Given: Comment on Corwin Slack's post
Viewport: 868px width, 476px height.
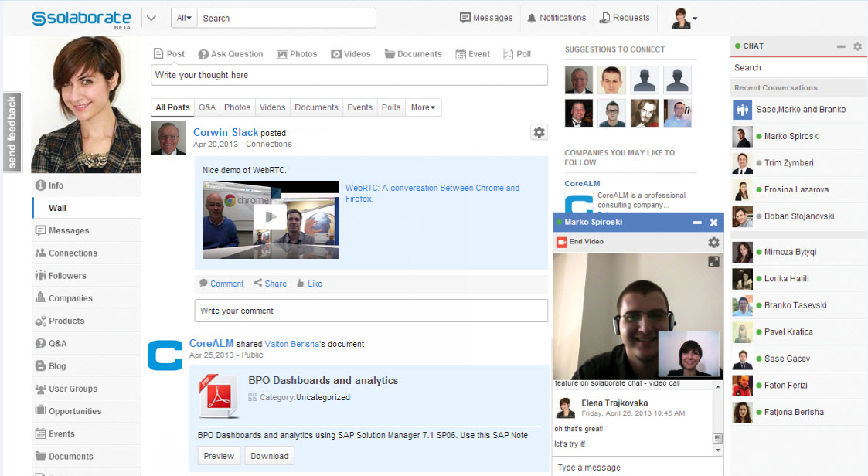Looking at the screenshot, I should [x=221, y=284].
